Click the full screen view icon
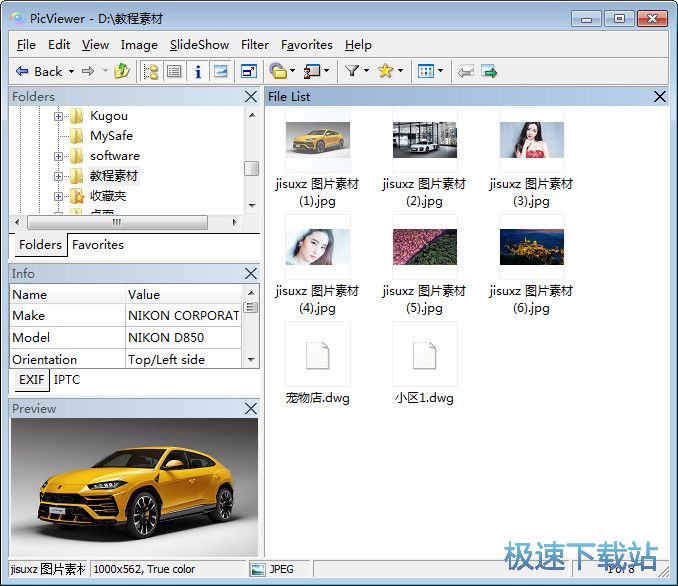The height and width of the screenshot is (586, 678). point(249,71)
